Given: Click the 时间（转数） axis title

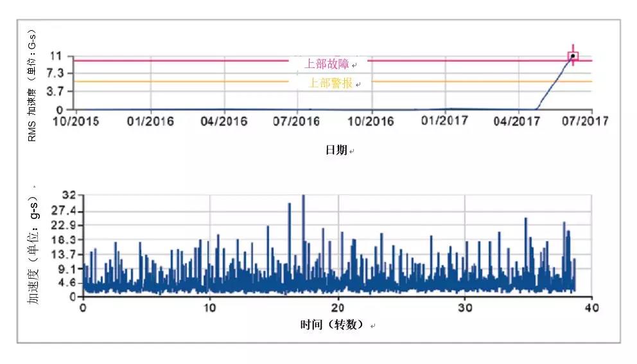Looking at the screenshot, I should [333, 324].
